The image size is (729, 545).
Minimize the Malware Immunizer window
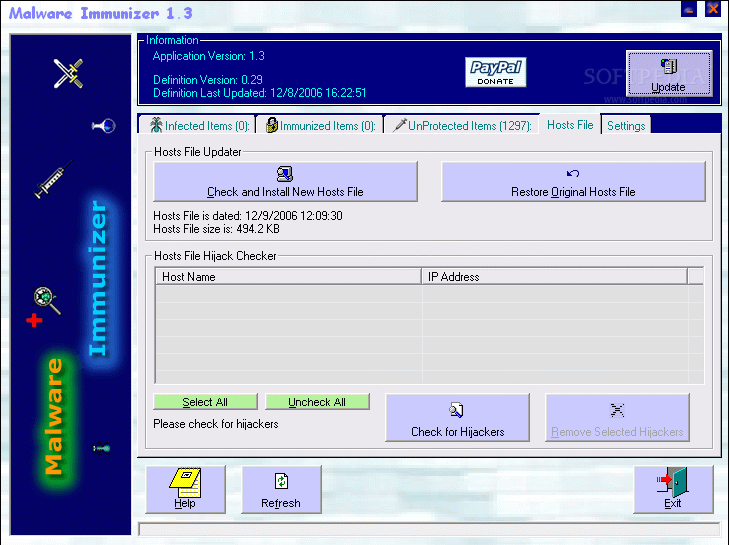coord(689,9)
